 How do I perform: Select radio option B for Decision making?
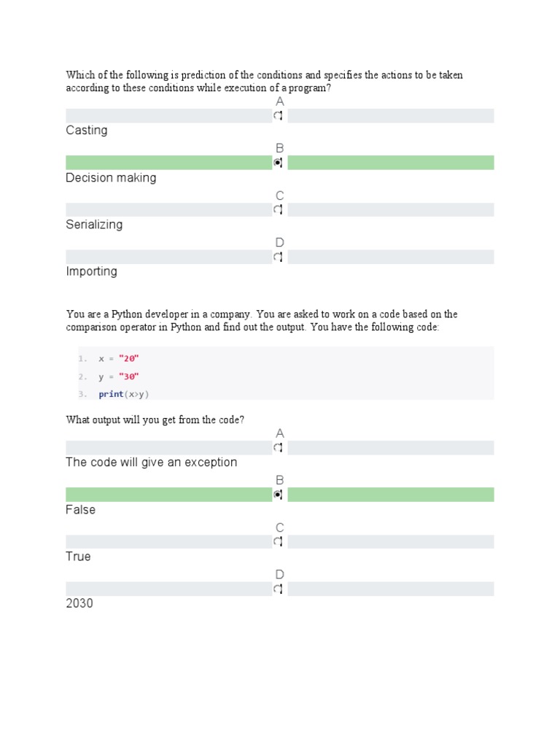click(278, 163)
